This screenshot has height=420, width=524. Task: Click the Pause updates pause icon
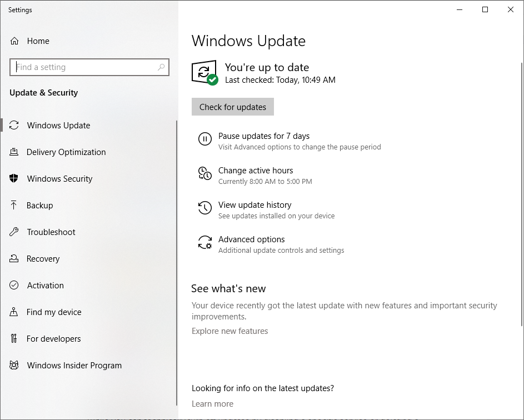(x=205, y=139)
